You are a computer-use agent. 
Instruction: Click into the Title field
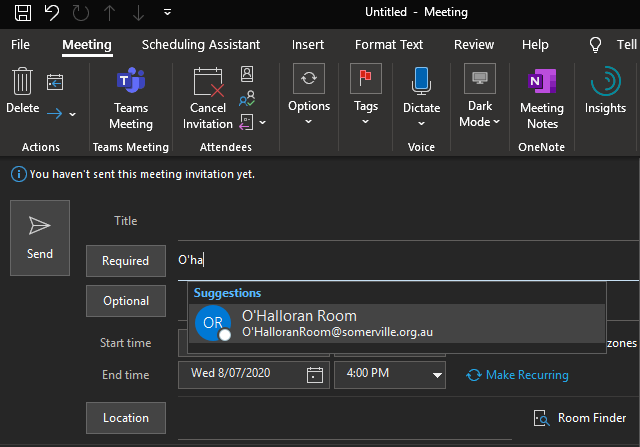408,221
